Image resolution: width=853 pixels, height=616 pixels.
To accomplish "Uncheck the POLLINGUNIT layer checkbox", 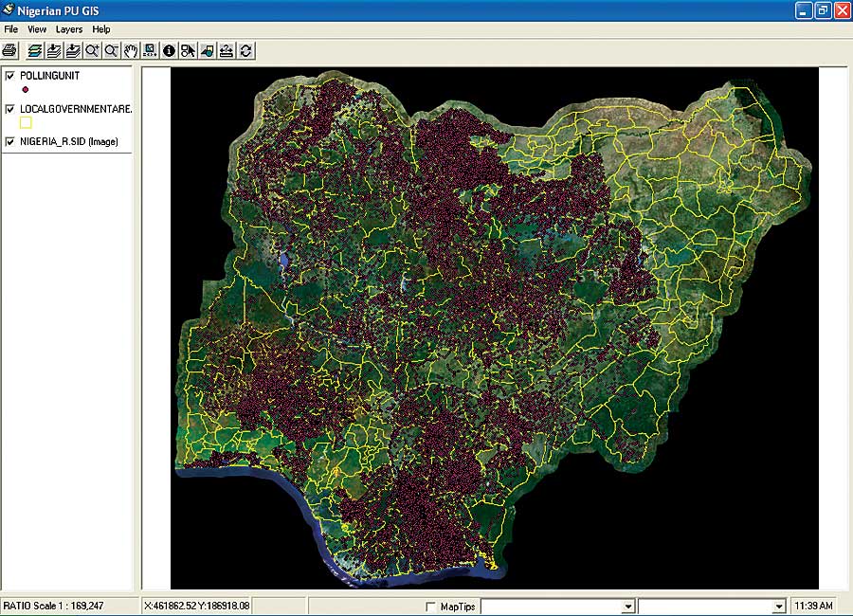I will tap(10, 75).
